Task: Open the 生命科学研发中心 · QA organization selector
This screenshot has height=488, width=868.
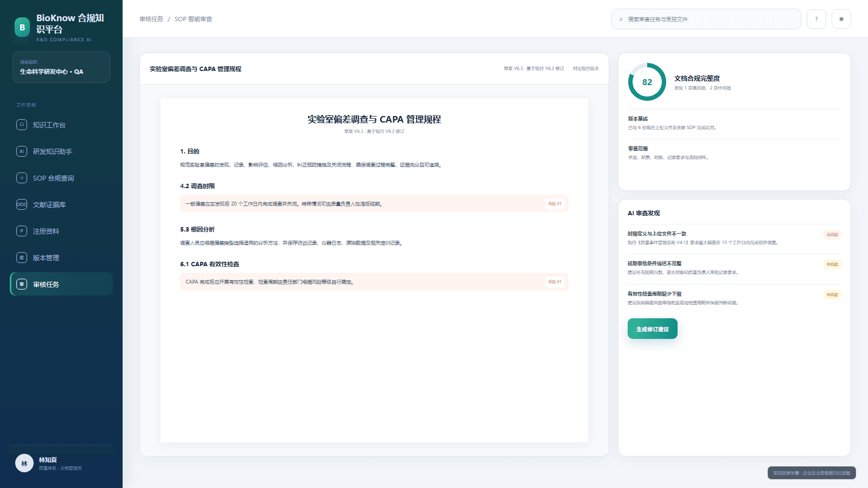Action: click(61, 67)
